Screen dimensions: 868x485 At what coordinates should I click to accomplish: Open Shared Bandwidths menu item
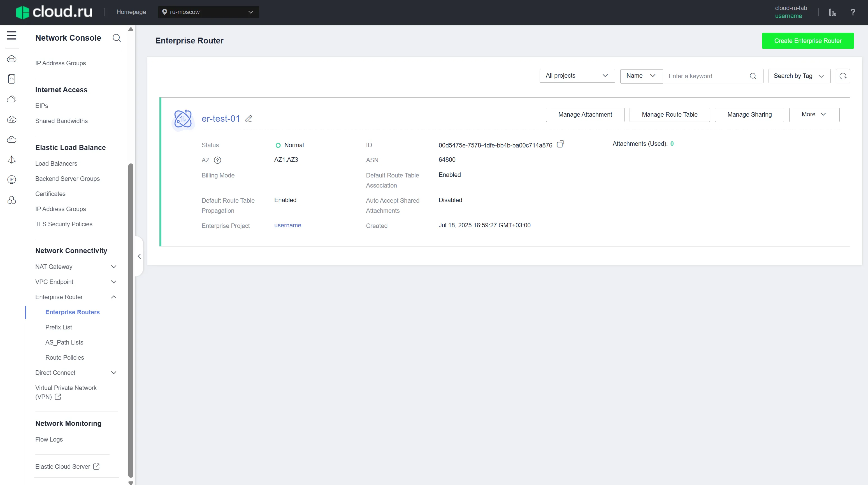pos(61,121)
